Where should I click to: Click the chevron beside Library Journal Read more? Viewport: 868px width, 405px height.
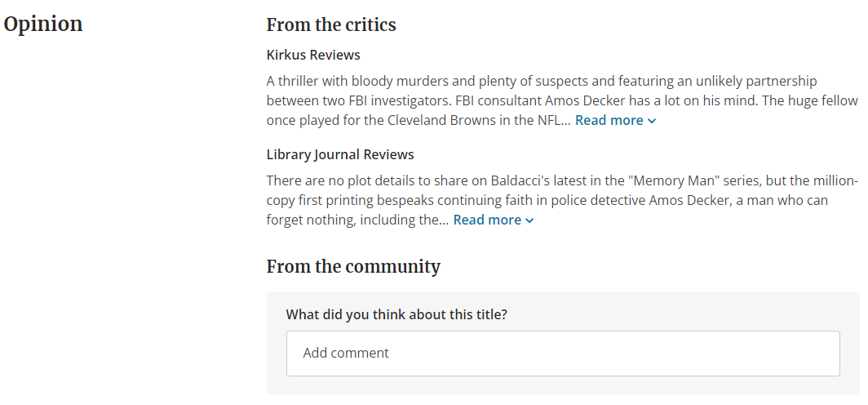point(529,221)
